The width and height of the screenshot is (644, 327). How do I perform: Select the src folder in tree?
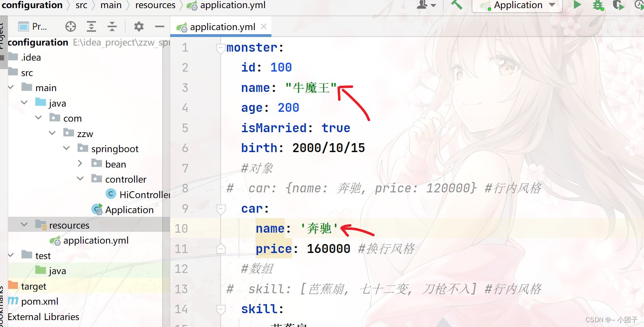tap(27, 73)
